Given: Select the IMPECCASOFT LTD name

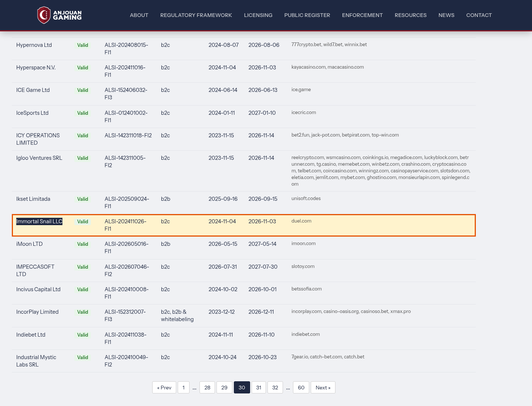Looking at the screenshot, I should tap(35, 271).
